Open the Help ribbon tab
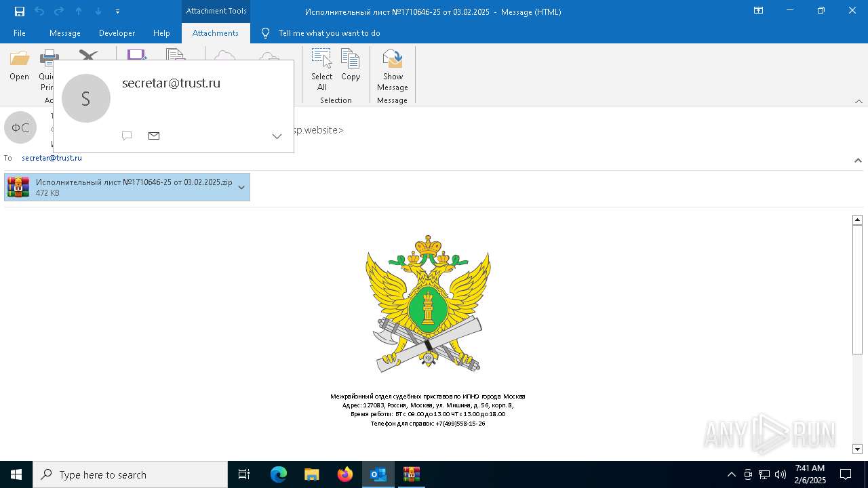 (x=161, y=33)
